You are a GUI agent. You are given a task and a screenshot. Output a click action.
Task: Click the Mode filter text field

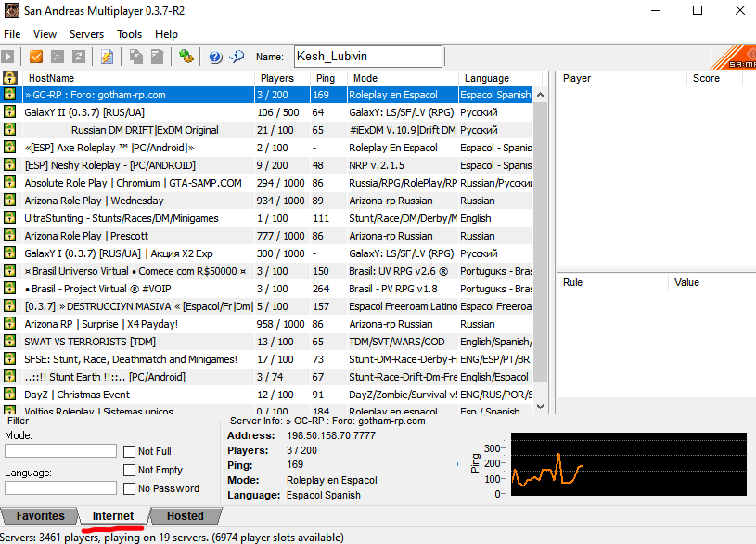coord(60,451)
